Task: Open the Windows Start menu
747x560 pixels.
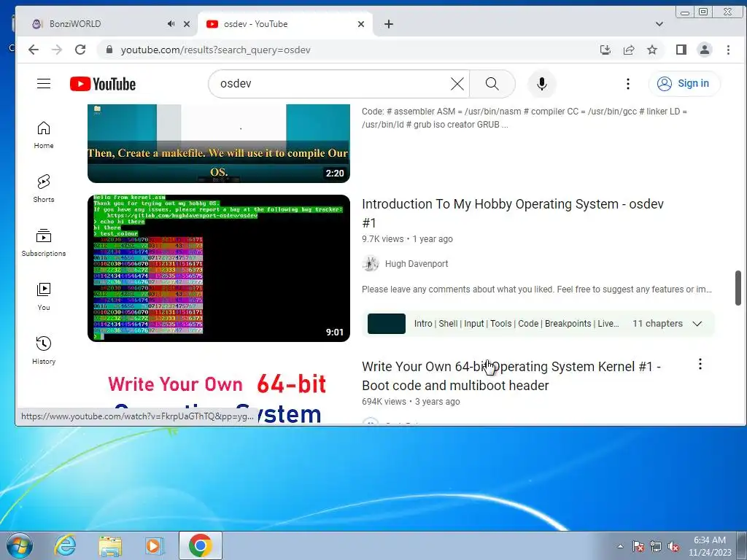Action: (x=20, y=545)
